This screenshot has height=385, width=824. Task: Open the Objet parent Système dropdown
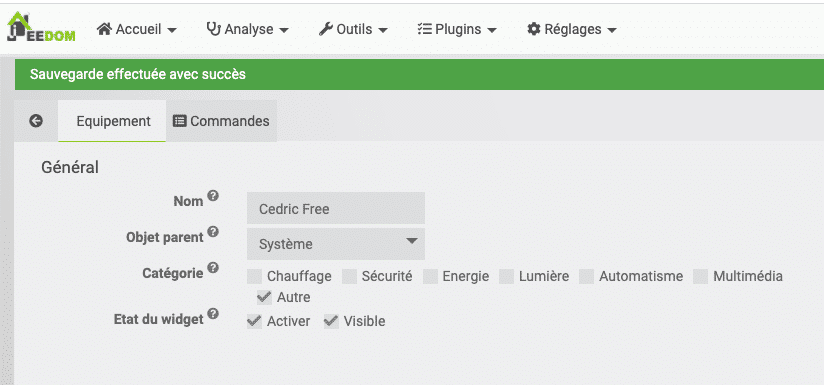coord(336,244)
